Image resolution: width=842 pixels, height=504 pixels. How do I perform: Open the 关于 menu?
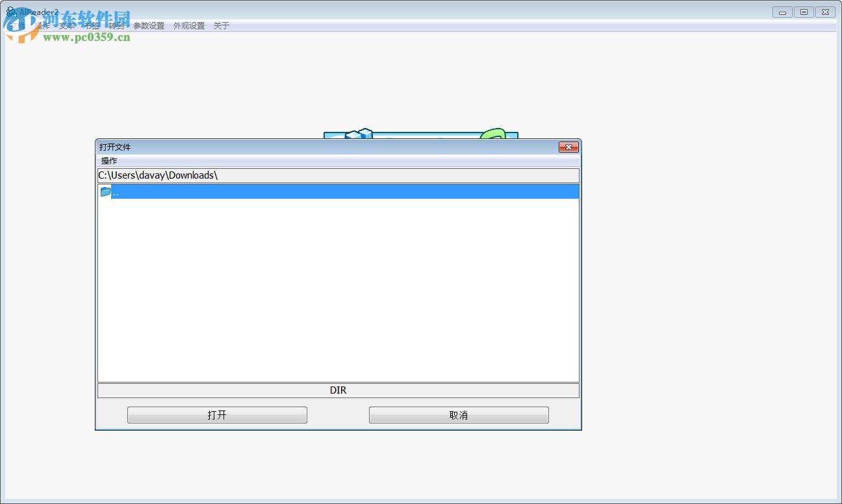[x=221, y=26]
